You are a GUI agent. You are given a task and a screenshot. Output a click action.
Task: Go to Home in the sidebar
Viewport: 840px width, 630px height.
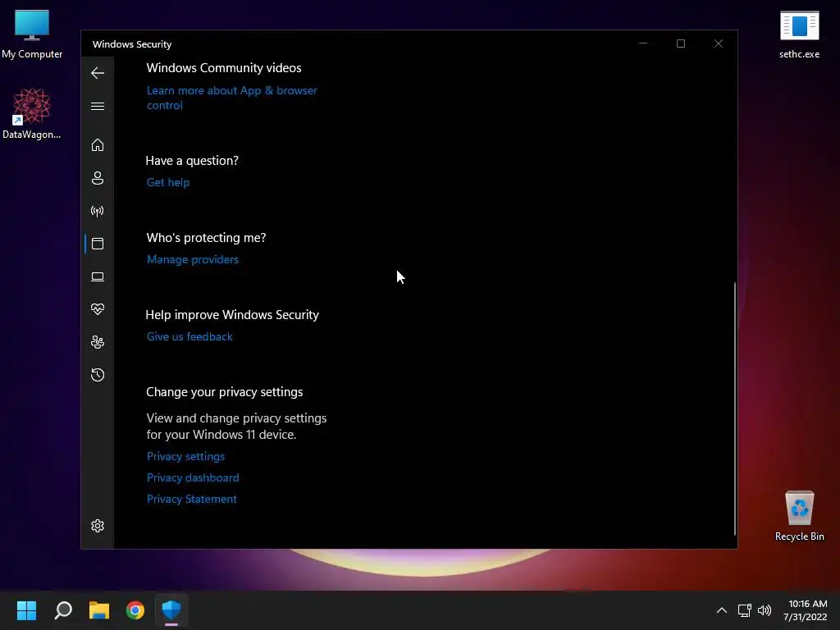click(x=98, y=145)
